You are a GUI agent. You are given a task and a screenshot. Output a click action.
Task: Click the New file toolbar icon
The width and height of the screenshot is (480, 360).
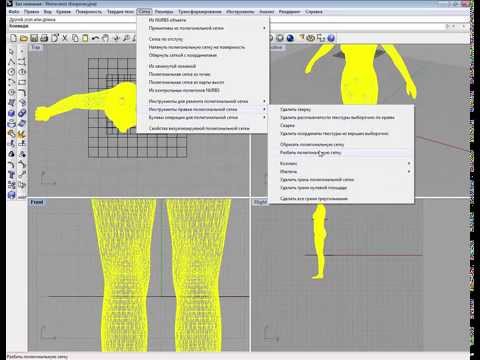[13, 38]
